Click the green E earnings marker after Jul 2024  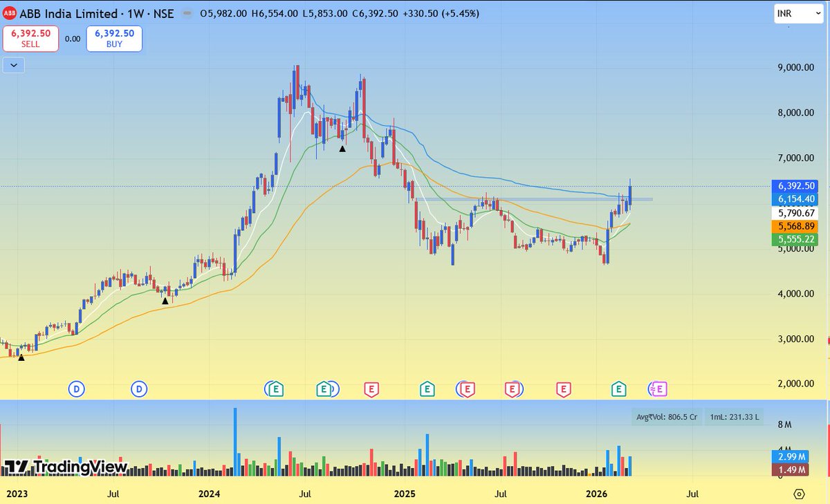pos(323,390)
